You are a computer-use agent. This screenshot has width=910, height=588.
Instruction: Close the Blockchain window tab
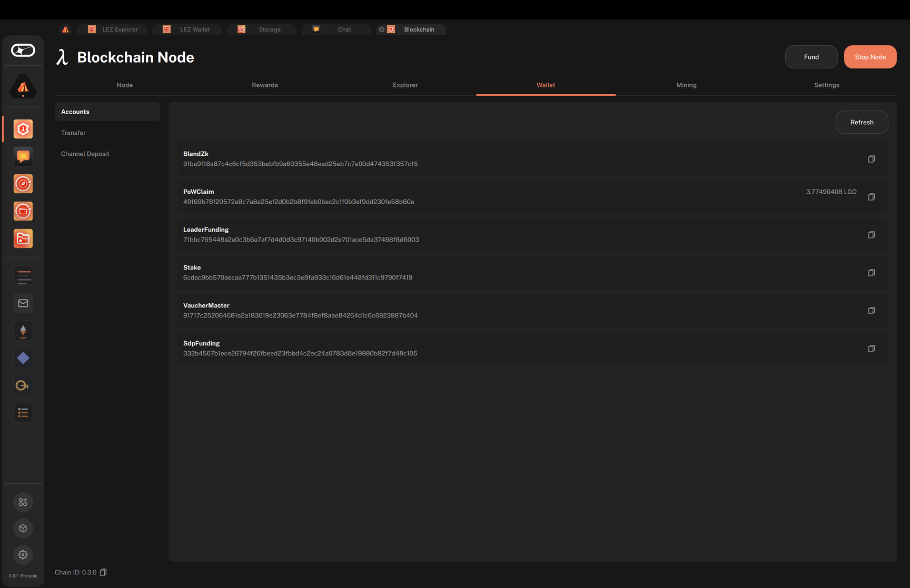point(382,29)
